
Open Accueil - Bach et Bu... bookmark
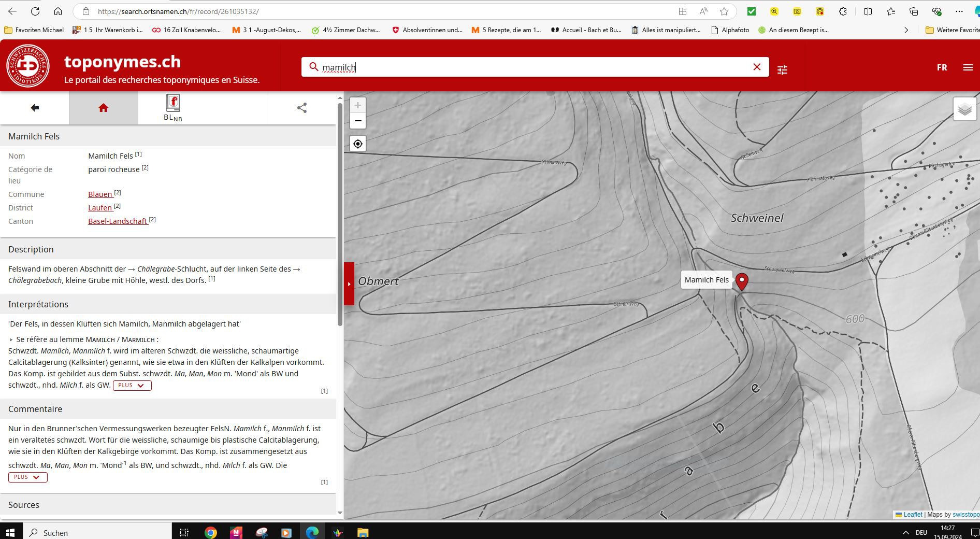586,30
